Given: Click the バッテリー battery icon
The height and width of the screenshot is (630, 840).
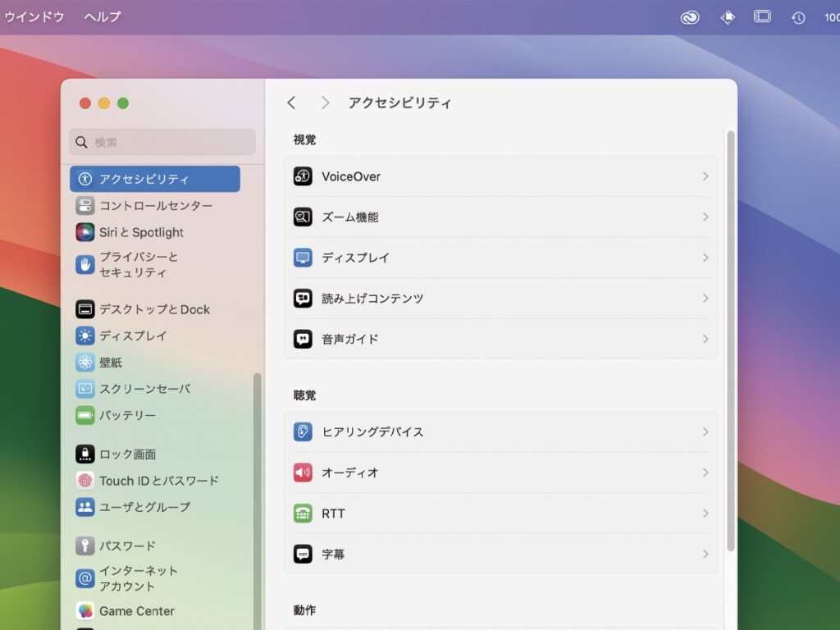Looking at the screenshot, I should (x=85, y=415).
